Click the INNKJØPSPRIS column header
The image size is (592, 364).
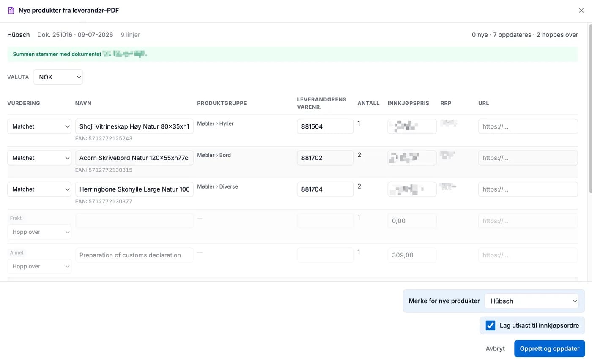coord(408,103)
